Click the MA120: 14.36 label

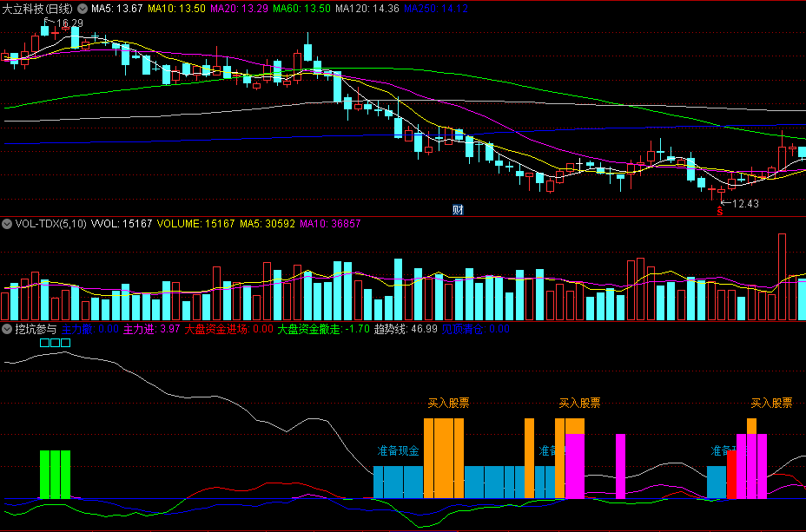pyautogui.click(x=367, y=9)
